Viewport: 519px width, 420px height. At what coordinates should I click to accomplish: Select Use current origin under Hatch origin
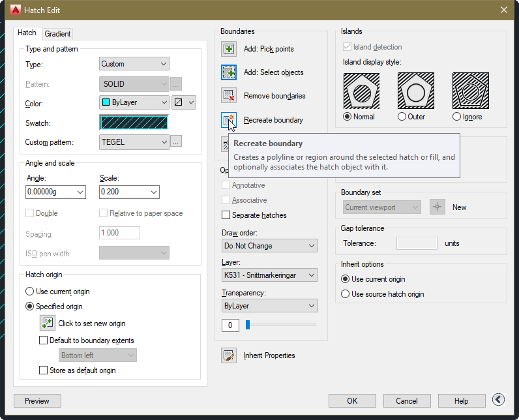coord(29,292)
